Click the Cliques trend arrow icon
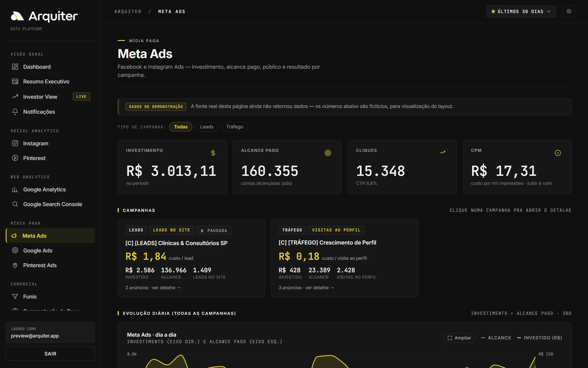 coord(443,152)
